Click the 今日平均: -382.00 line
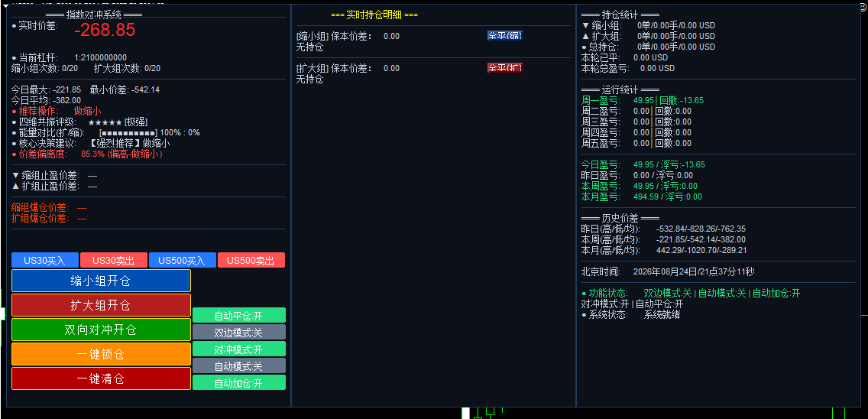The width and height of the screenshot is (868, 419). 46,100
